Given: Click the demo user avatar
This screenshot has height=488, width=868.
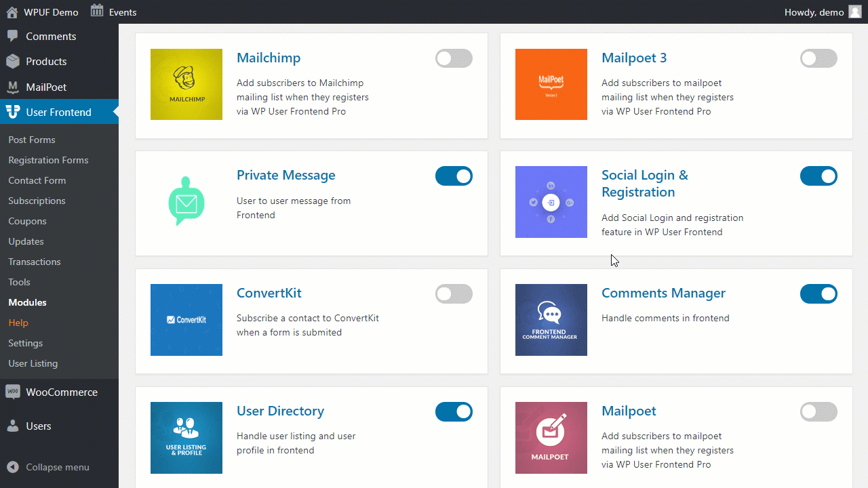Looking at the screenshot, I should click(x=855, y=12).
